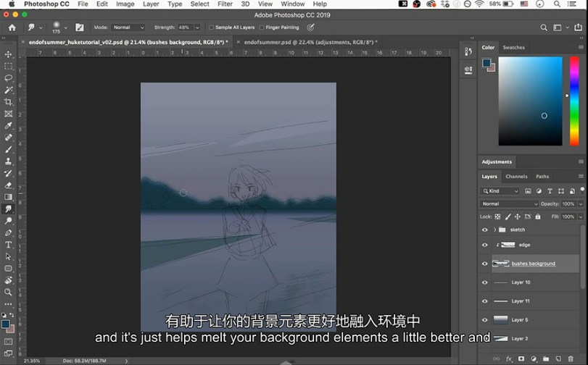The image size is (588, 365).
Task: Select the Frame tool
Action: pos(8,114)
